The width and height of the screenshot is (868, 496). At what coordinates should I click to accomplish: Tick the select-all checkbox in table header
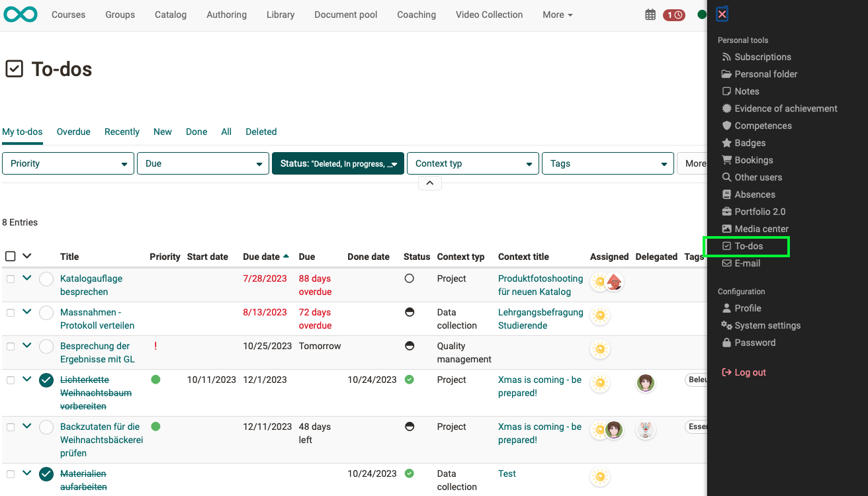click(x=11, y=257)
